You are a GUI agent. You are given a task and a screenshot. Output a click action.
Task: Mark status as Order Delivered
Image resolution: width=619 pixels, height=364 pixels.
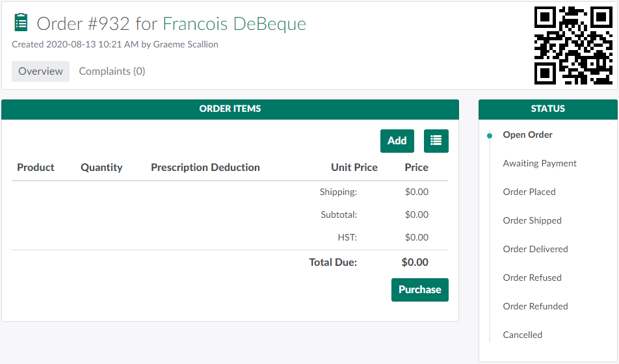click(x=535, y=250)
